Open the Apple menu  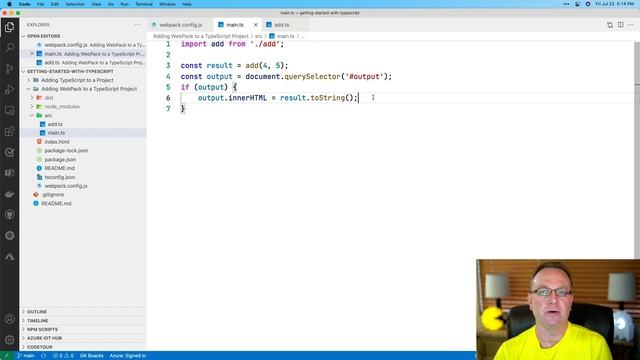click(x=9, y=4)
